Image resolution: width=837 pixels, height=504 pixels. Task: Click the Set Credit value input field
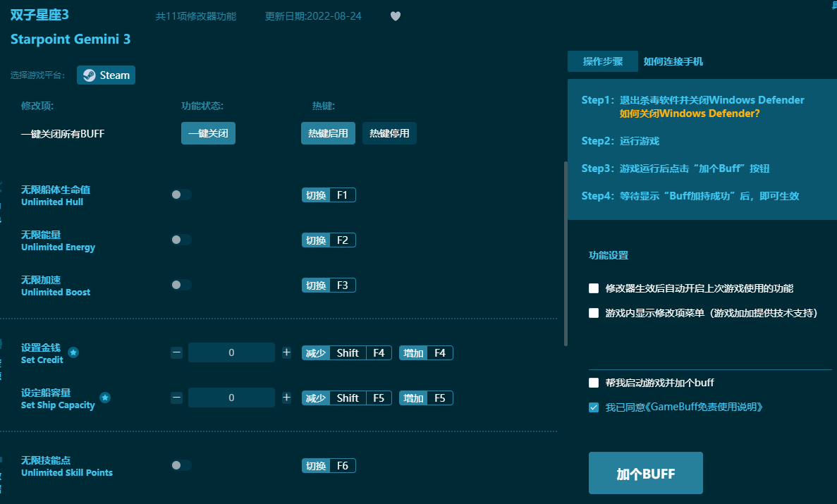(231, 352)
